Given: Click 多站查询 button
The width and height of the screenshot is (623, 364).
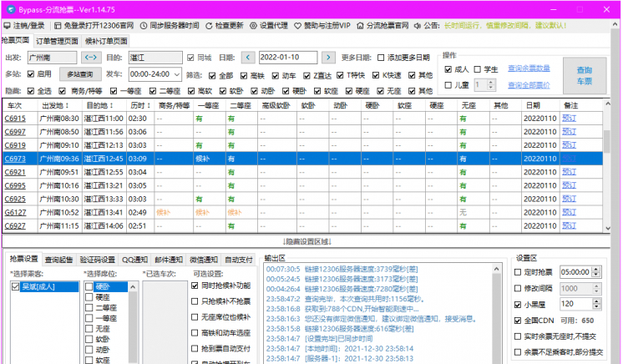Looking at the screenshot, I should [80, 74].
